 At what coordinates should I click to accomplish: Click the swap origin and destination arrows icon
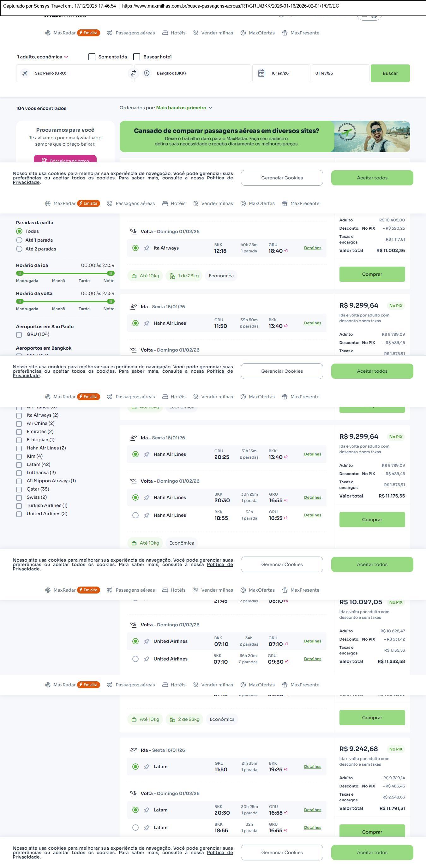pos(133,73)
